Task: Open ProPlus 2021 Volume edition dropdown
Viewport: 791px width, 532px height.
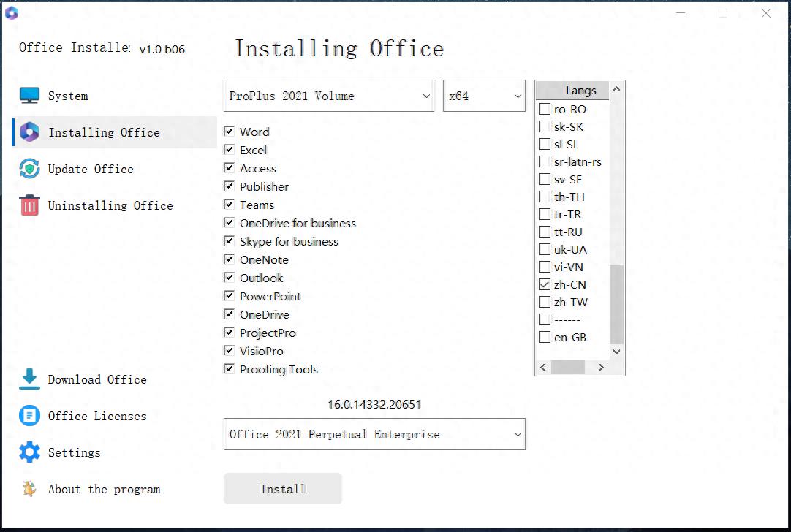Action: pos(328,95)
